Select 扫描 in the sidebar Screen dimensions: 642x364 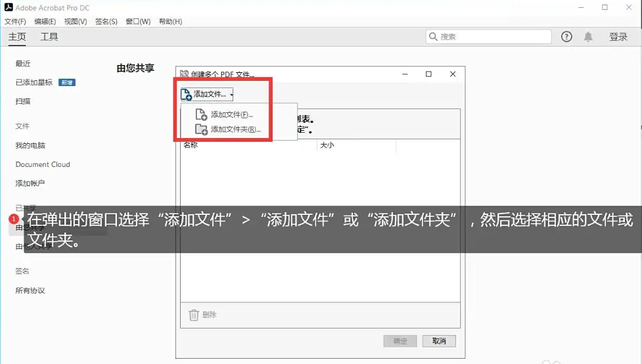pos(23,101)
